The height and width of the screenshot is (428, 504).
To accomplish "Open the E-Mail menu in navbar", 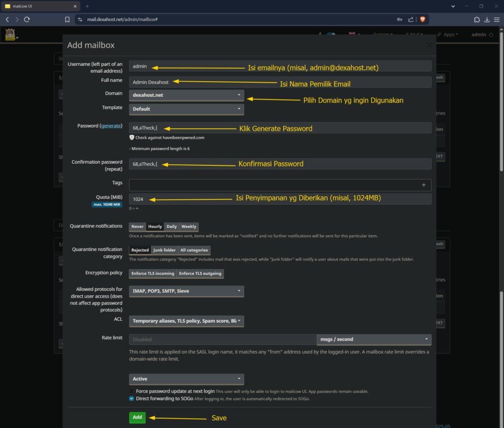I will point(414,34).
